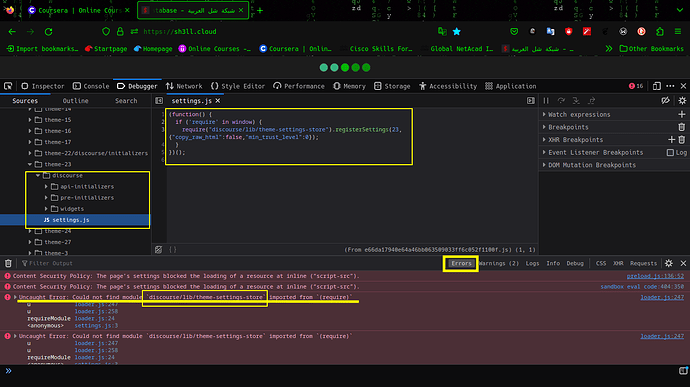Click the responsive design mode icon
690x387 pixels.
pos(657,86)
